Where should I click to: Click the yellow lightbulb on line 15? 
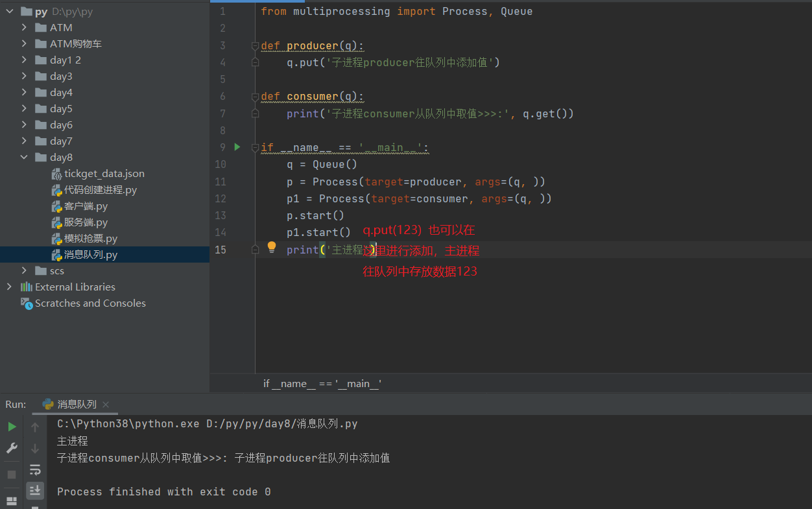point(272,247)
